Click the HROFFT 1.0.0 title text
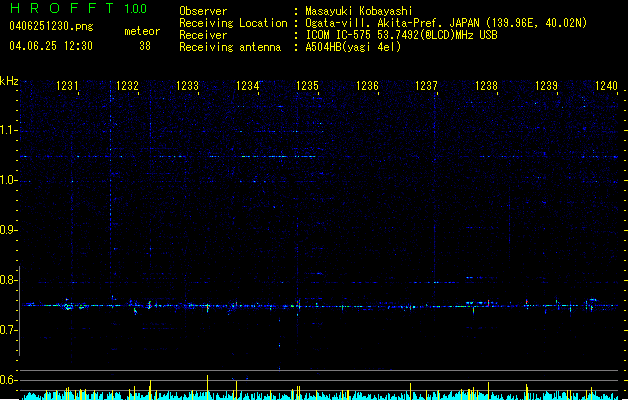629x400 pixels. coord(79,8)
